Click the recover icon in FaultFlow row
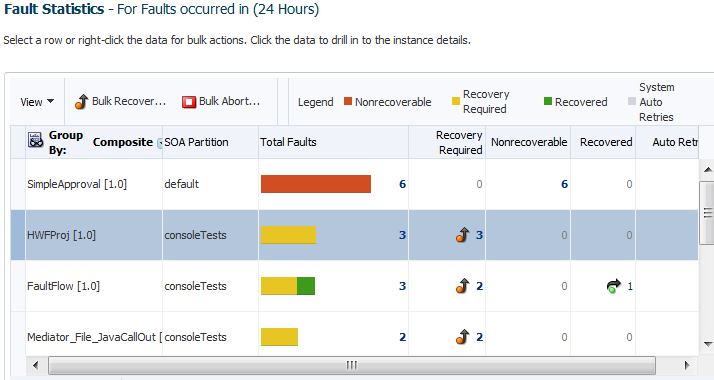This screenshot has width=714, height=380. pos(462,286)
